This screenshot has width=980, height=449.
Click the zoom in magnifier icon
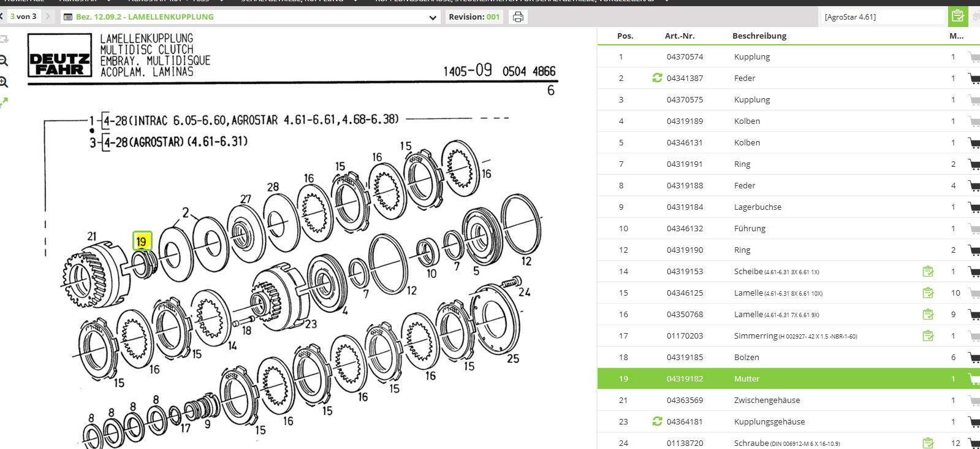(x=4, y=82)
